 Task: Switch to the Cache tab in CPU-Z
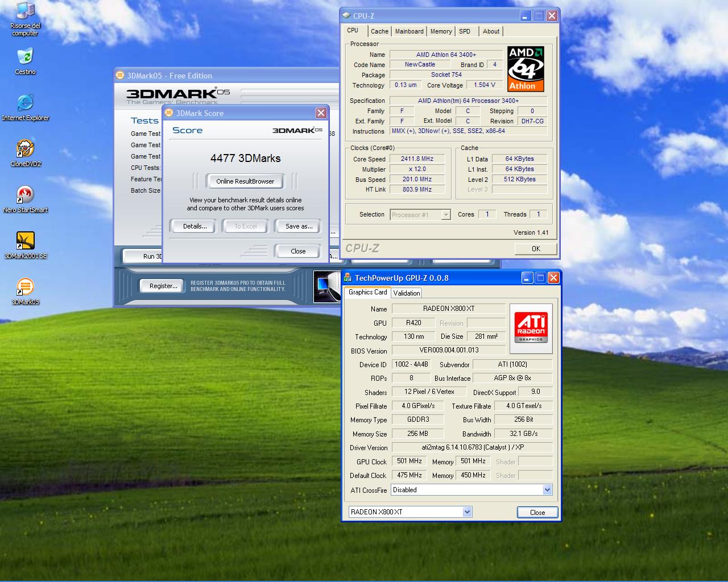pos(379,31)
